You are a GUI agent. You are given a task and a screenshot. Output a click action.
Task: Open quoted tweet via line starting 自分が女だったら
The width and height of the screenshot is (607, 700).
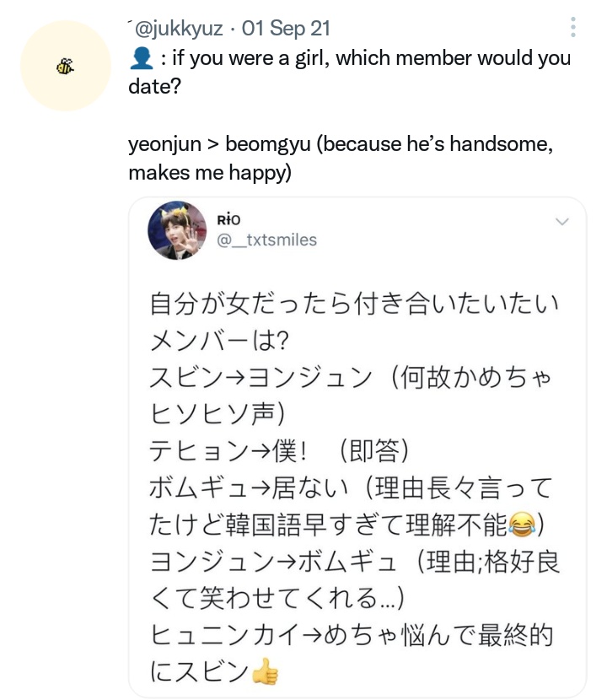(354, 304)
